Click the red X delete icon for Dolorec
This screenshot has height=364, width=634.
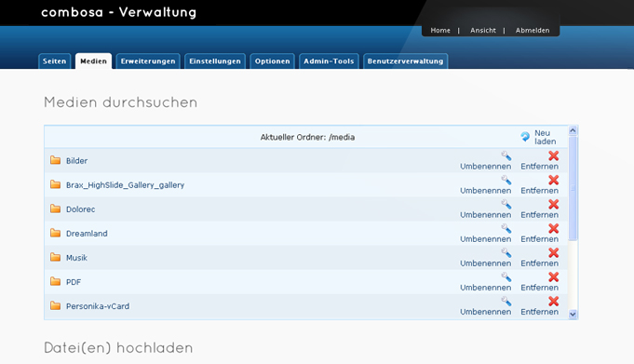click(x=554, y=204)
